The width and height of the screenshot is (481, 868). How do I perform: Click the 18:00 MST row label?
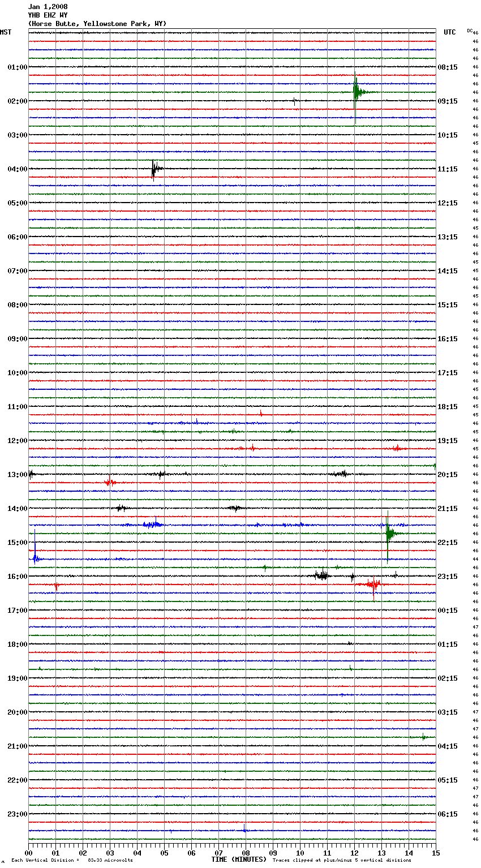pos(17,644)
